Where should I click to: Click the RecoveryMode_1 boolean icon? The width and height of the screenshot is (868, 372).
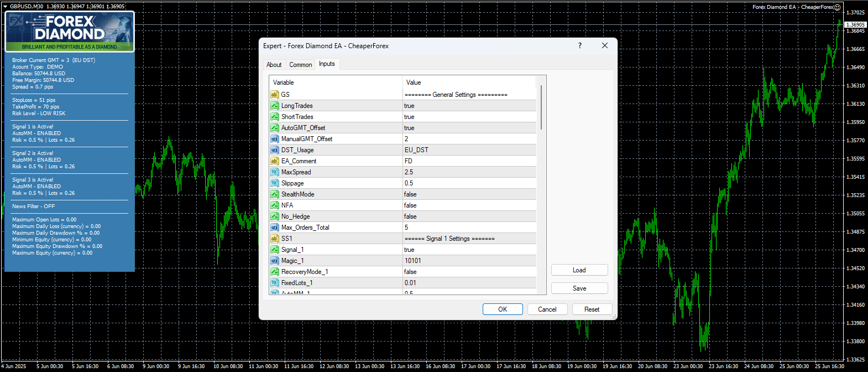pos(274,272)
